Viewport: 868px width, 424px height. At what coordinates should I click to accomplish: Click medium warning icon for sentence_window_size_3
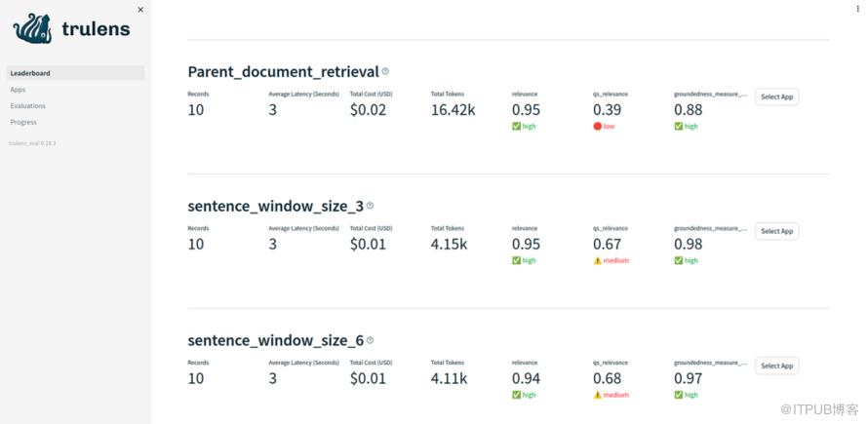click(597, 260)
